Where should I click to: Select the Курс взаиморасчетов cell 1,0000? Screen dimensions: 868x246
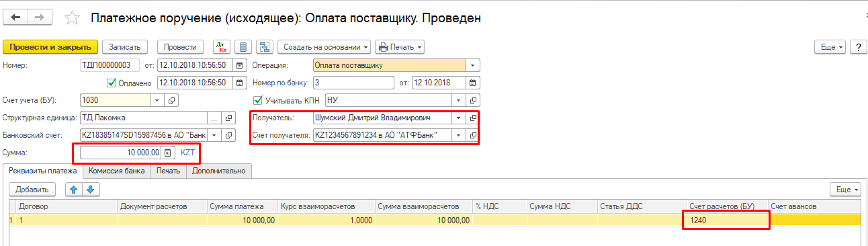(326, 220)
